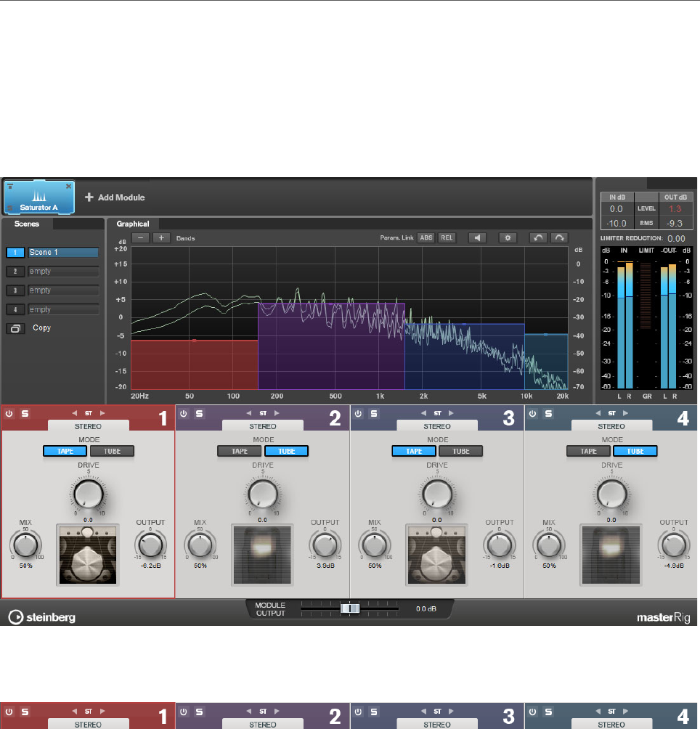Open band 2 STEREO channel selector

(x=263, y=426)
